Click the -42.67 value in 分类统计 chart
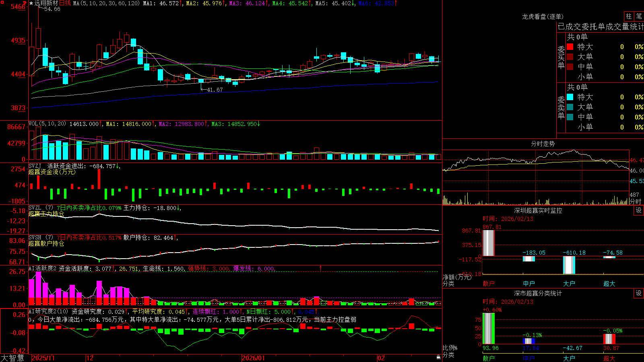This screenshot has height=362, width=644. point(572,348)
